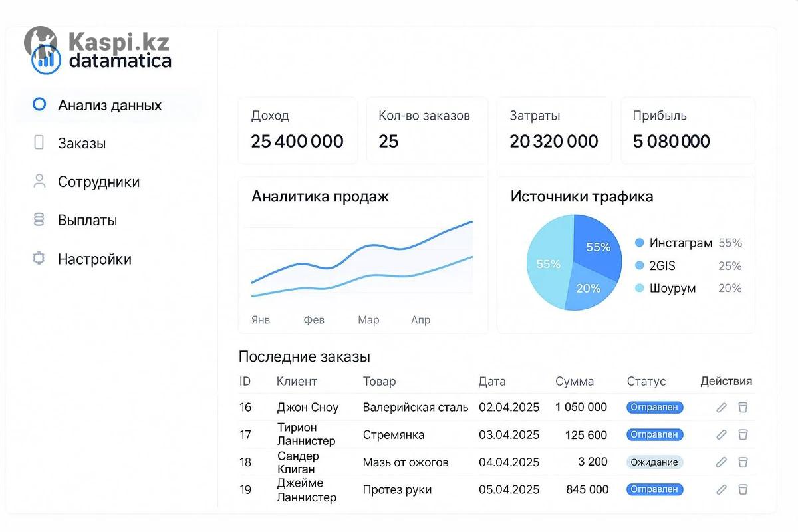Click the datamatica logo icon

46,60
